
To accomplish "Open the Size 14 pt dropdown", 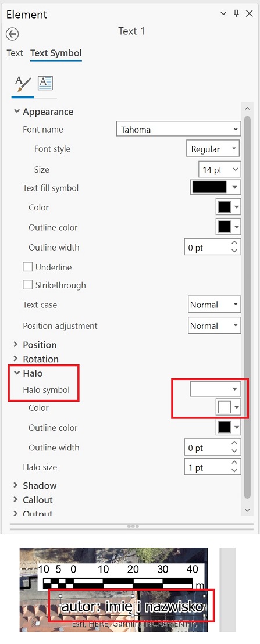I will (220, 169).
